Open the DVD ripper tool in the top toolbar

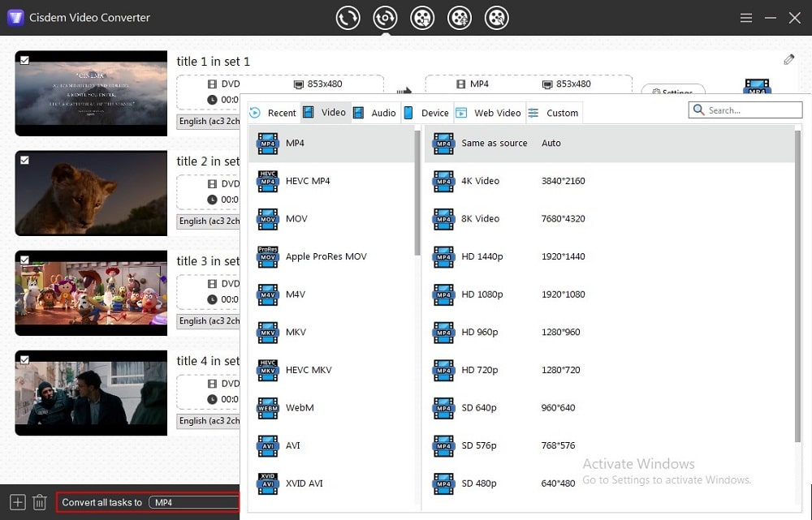(x=385, y=17)
